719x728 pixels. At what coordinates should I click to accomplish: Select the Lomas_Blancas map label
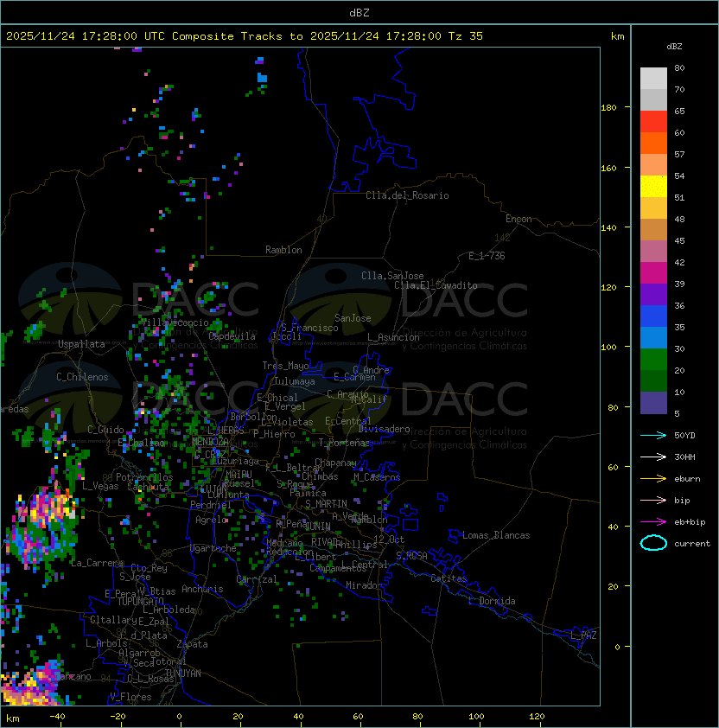click(496, 535)
